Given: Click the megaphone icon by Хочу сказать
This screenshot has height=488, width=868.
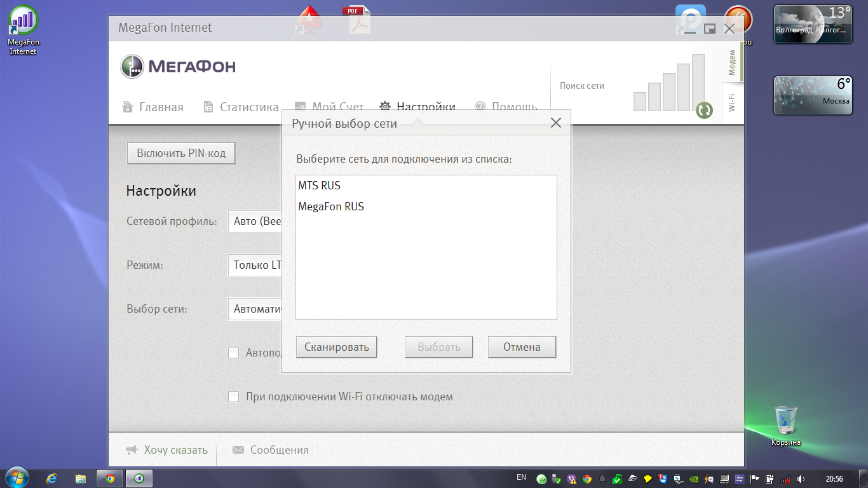Looking at the screenshot, I should click(x=132, y=450).
